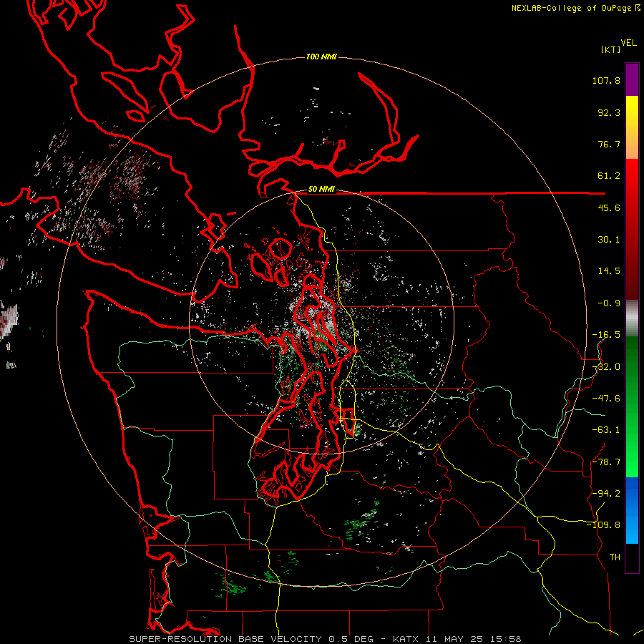The image size is (644, 644).
Task: Click the [KT] units label
Action: (611, 49)
